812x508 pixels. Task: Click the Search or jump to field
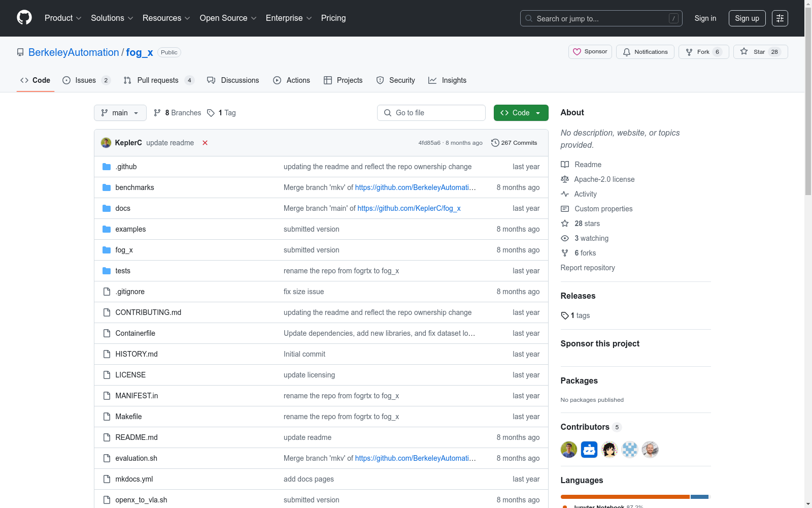pos(601,18)
